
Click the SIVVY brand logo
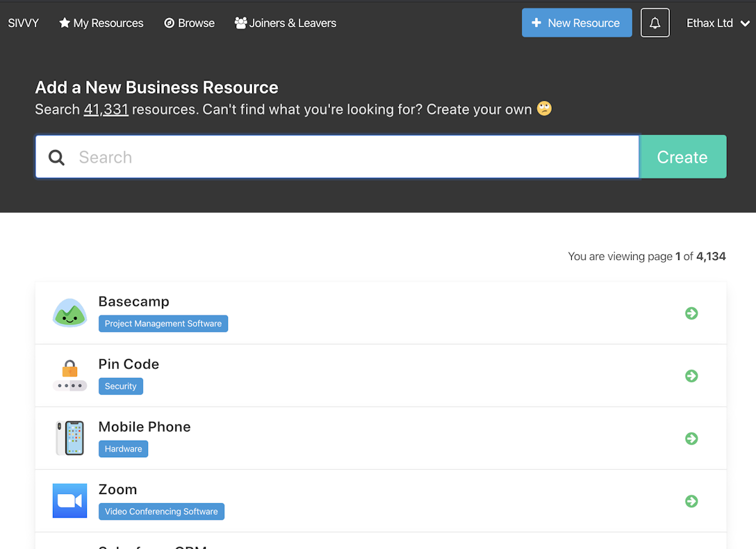point(24,23)
